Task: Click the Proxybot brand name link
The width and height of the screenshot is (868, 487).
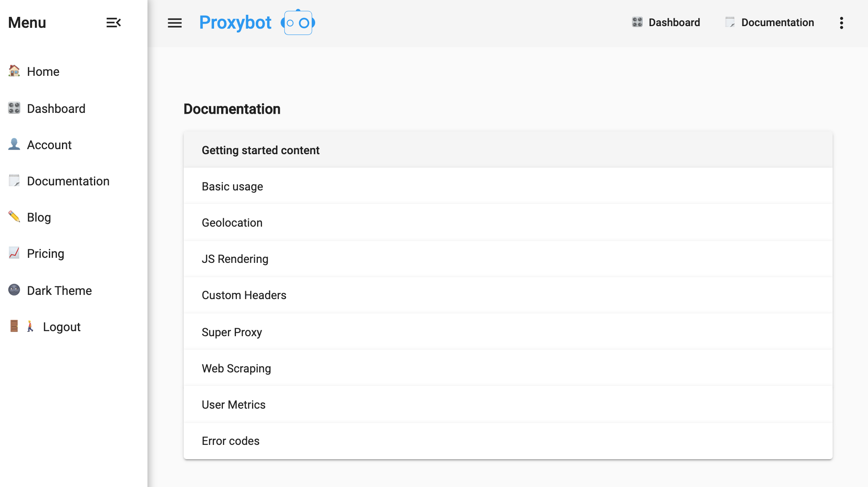Action: click(235, 23)
